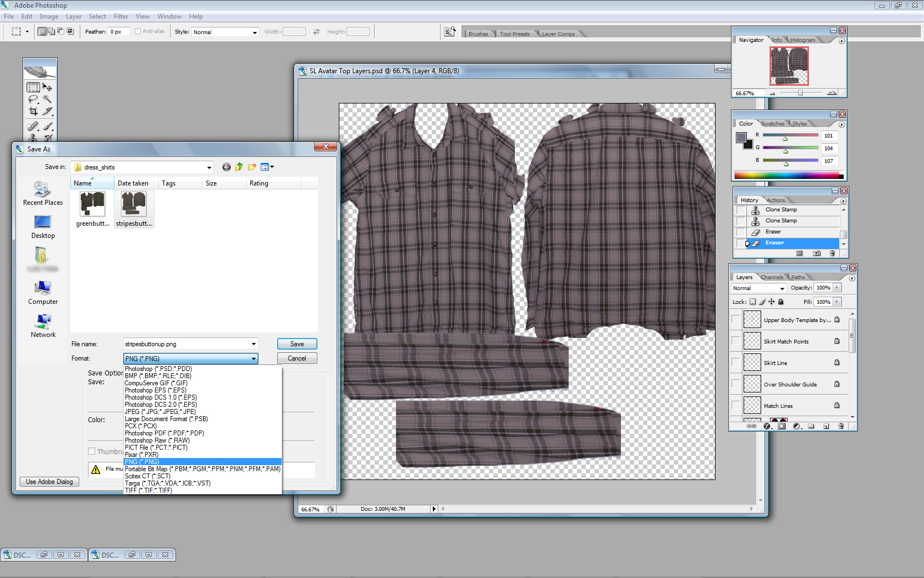This screenshot has width=924, height=578.
Task: Select the Magic Wand tool
Action: tap(47, 99)
